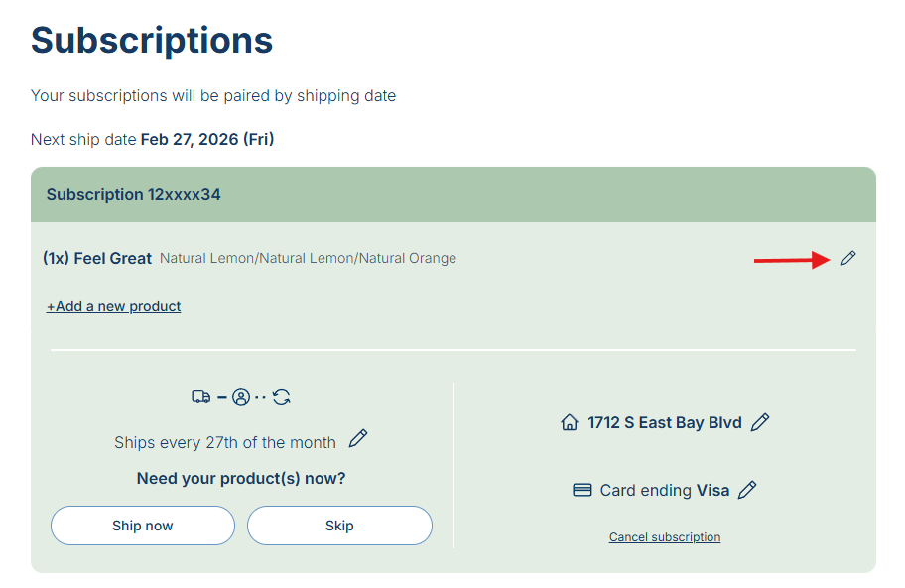Screen dimensions: 905x588
Task: Click the person circle icon
Action: 241,397
